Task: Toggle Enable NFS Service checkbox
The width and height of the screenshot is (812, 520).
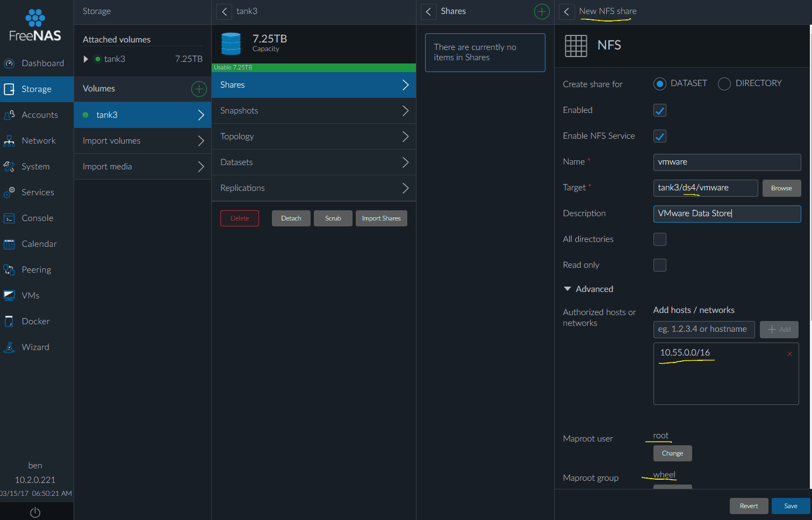Action: point(660,136)
